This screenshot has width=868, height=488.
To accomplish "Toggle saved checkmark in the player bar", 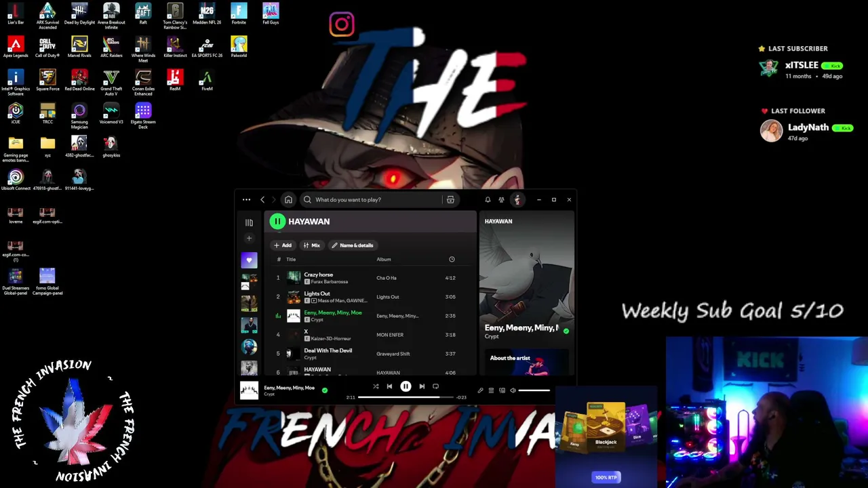I will [324, 390].
